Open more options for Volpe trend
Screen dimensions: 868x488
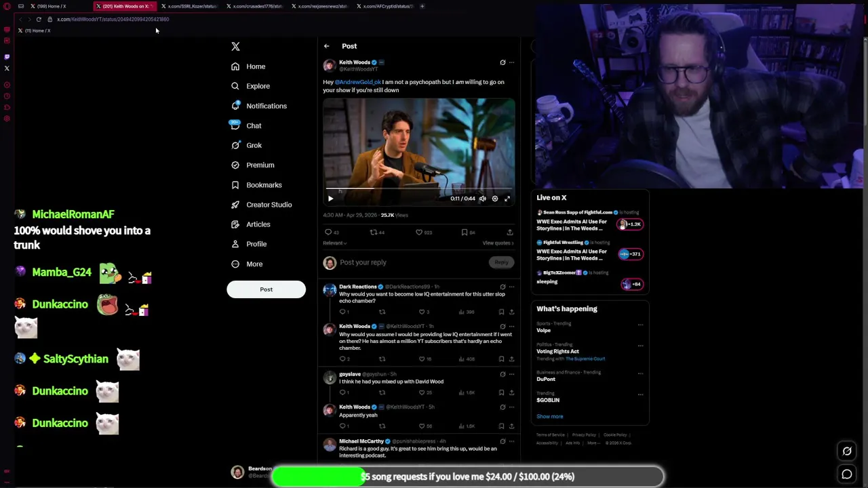pos(640,325)
